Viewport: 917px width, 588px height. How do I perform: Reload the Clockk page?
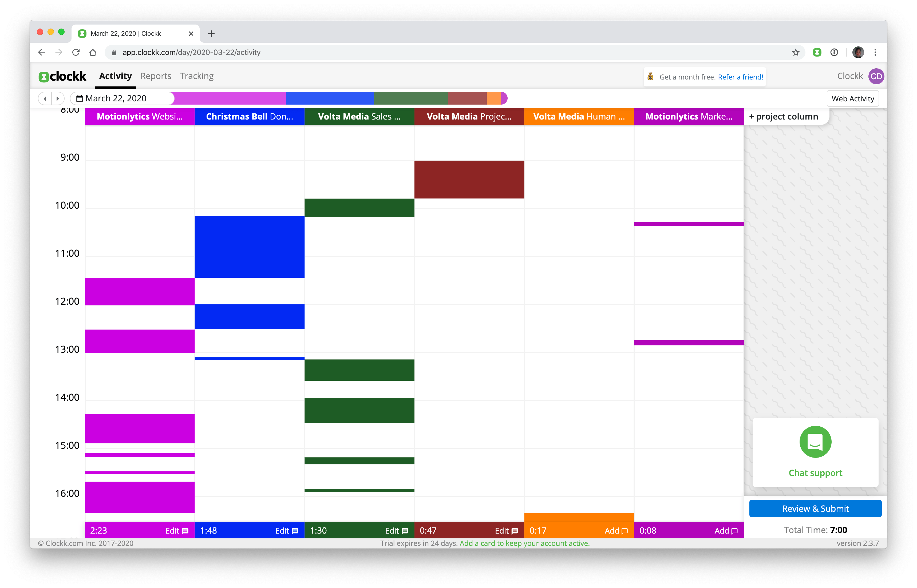pyautogui.click(x=76, y=52)
